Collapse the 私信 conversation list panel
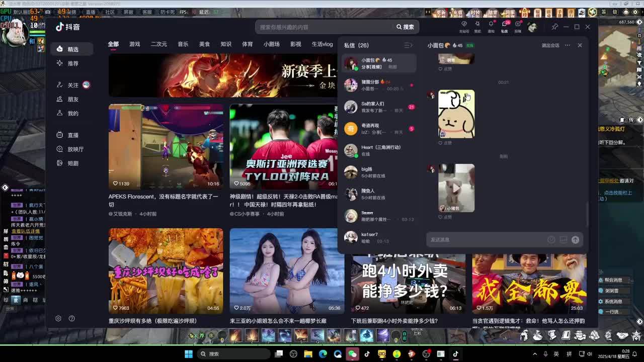The image size is (644, 362). pos(408,45)
